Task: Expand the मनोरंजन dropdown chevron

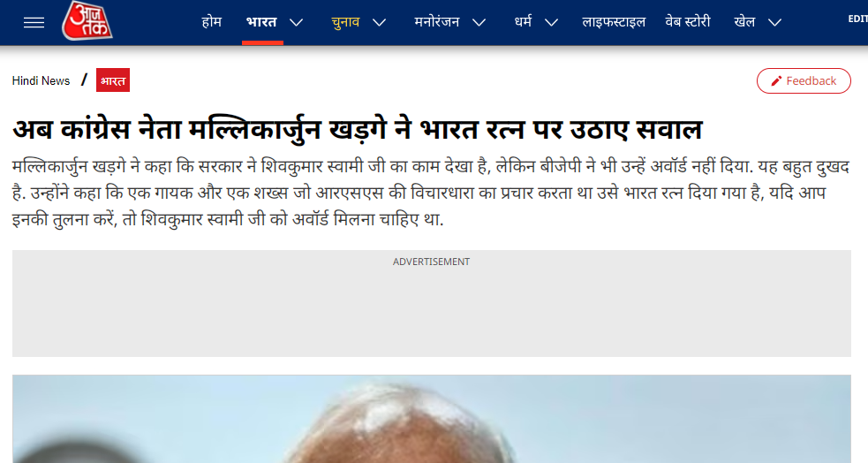Action: [x=479, y=23]
